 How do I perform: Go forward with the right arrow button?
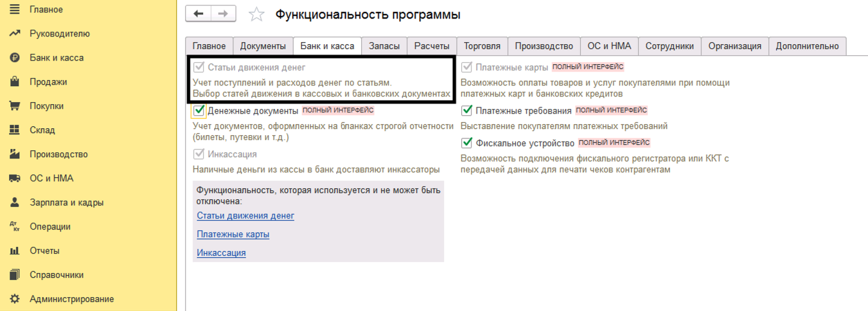pos(223,14)
